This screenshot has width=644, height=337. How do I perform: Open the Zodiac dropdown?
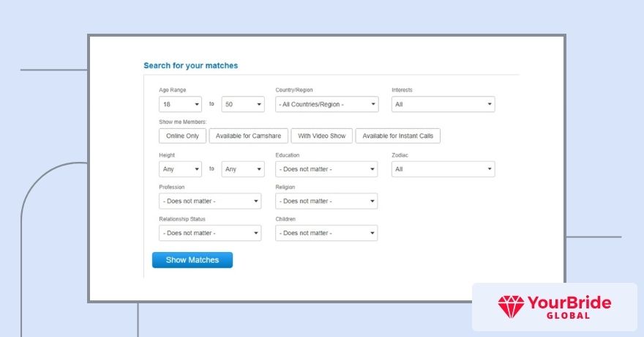(x=443, y=169)
